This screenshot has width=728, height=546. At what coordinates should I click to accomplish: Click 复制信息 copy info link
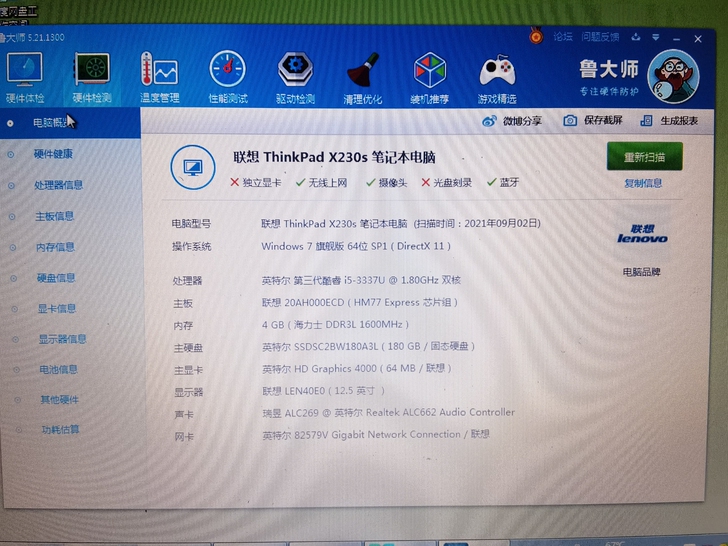[x=643, y=183]
